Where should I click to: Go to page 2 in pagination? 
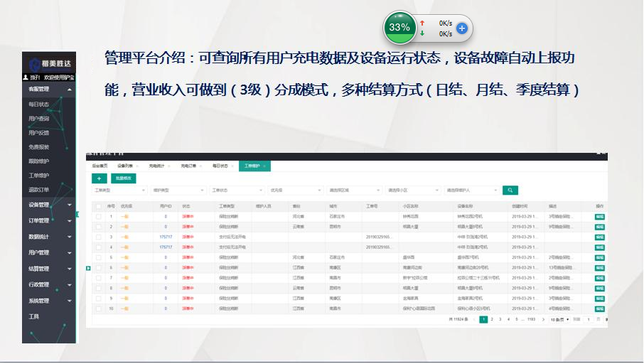pos(492,320)
